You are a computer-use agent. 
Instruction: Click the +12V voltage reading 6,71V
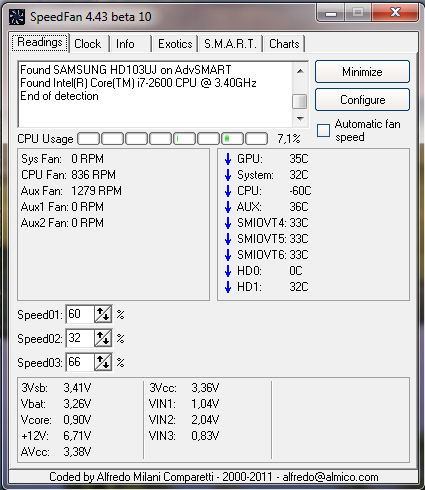coord(77,436)
